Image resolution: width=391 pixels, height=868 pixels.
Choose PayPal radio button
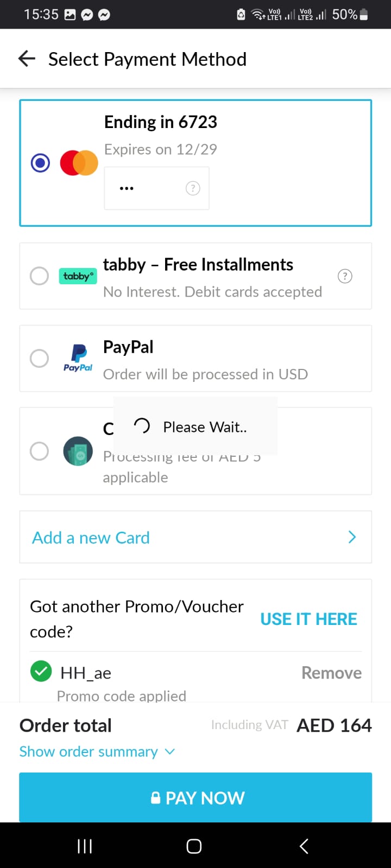point(39,358)
